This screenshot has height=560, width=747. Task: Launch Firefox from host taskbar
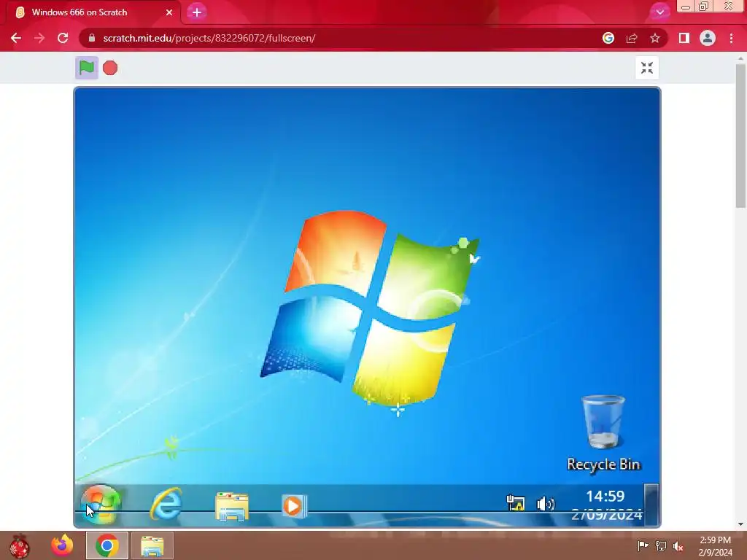coord(63,545)
